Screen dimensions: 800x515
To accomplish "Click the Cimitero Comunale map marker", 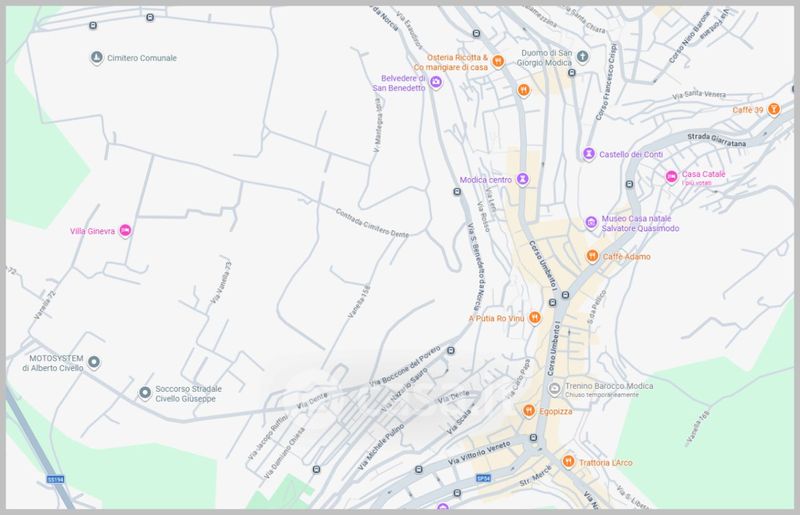I will (x=97, y=58).
